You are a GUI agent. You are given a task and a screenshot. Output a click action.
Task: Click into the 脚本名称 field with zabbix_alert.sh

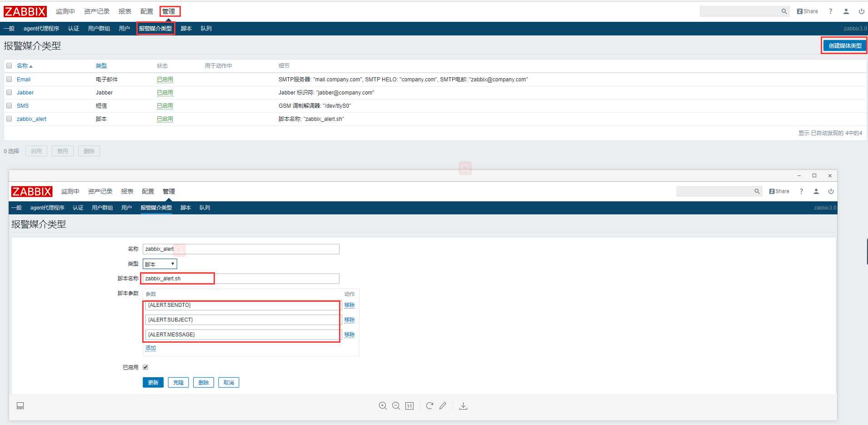[241, 279]
